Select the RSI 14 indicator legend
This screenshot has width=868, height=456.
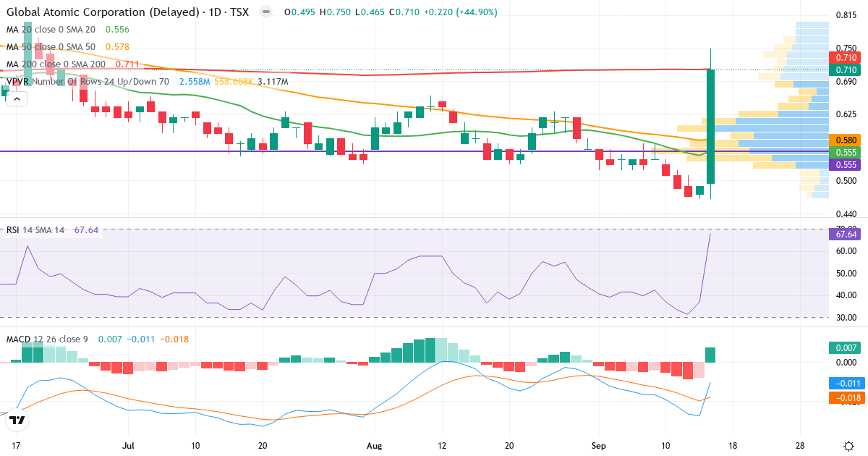pos(35,229)
